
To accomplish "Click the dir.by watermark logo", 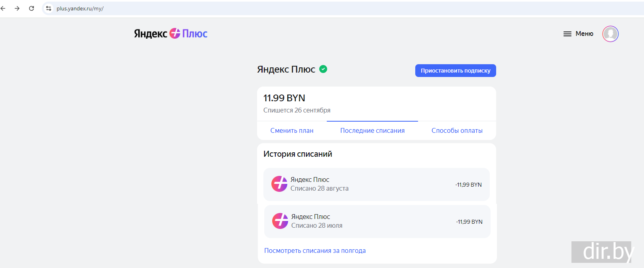I will tap(607, 252).
